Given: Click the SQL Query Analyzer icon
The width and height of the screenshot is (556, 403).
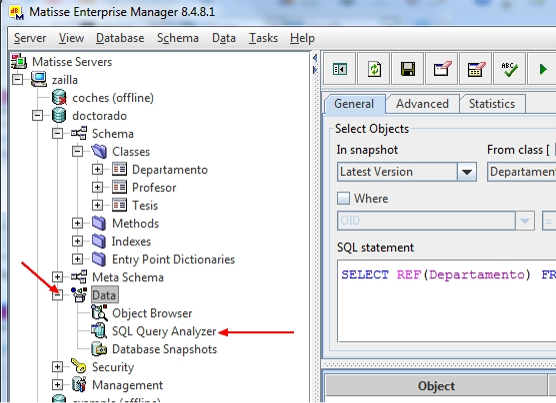Looking at the screenshot, I should click(99, 331).
